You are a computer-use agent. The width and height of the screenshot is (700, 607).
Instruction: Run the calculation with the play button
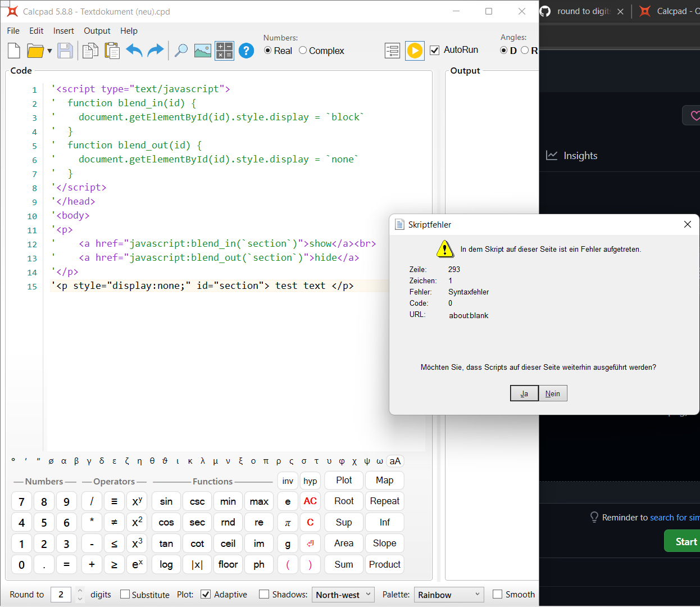click(x=415, y=51)
